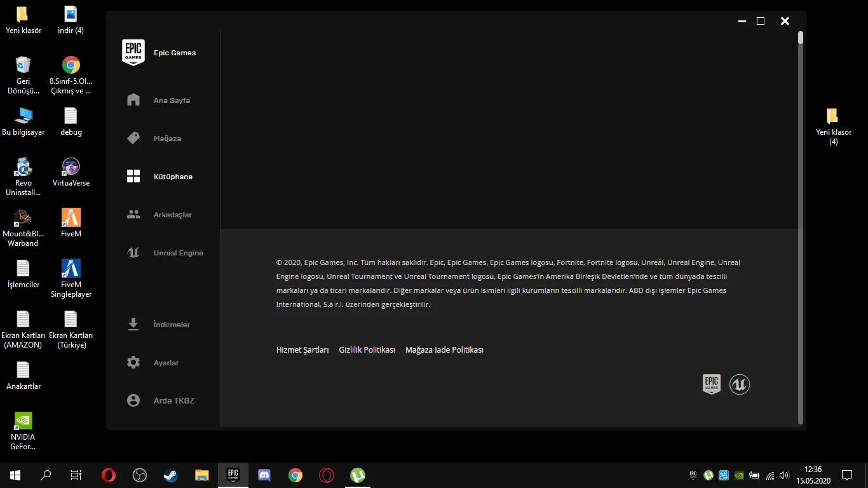Image resolution: width=868 pixels, height=488 pixels.
Task: Open the Arda TKGZ account menu
Action: tap(161, 401)
